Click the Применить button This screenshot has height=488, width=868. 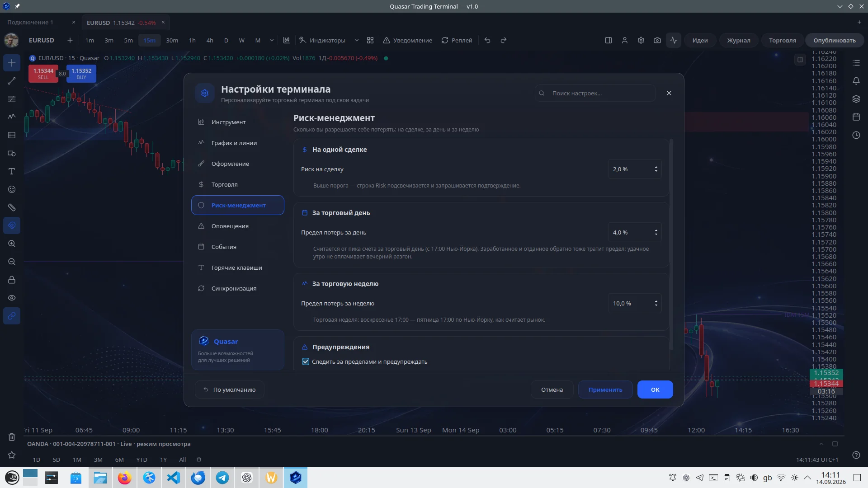coord(605,389)
